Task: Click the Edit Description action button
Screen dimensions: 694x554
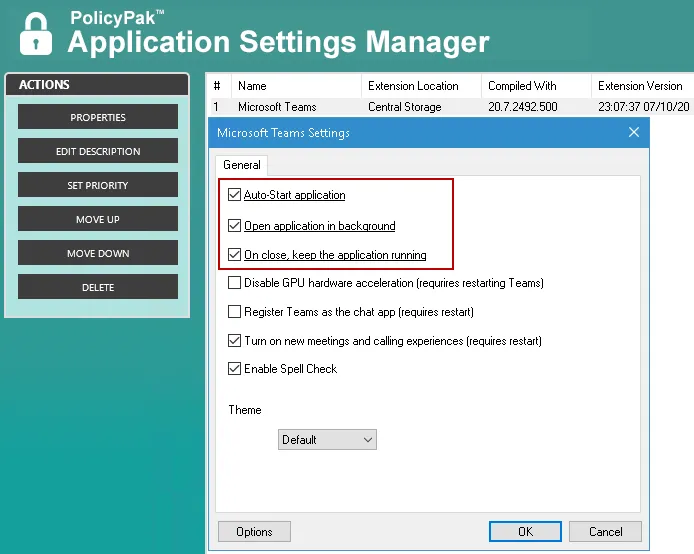Action: tap(98, 152)
